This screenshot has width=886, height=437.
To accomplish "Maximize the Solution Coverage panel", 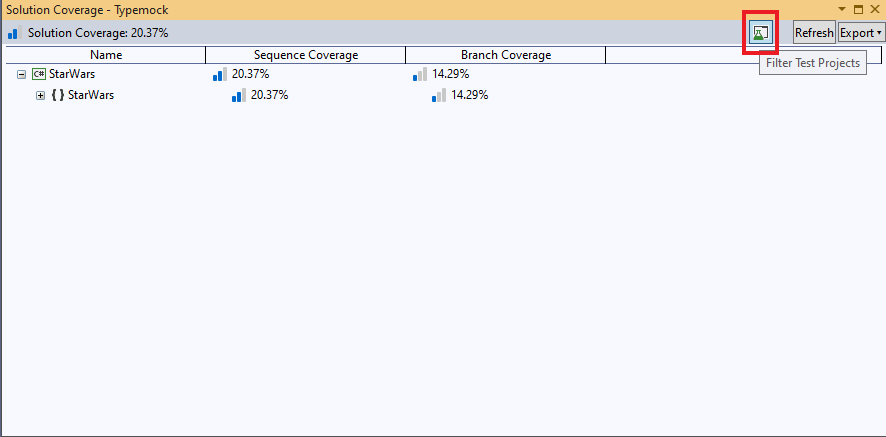I will (x=858, y=9).
